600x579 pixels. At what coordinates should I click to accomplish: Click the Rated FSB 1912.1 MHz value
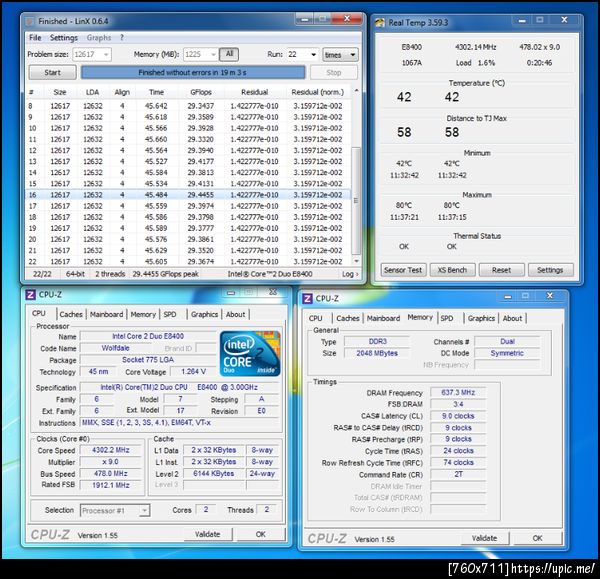(111, 485)
